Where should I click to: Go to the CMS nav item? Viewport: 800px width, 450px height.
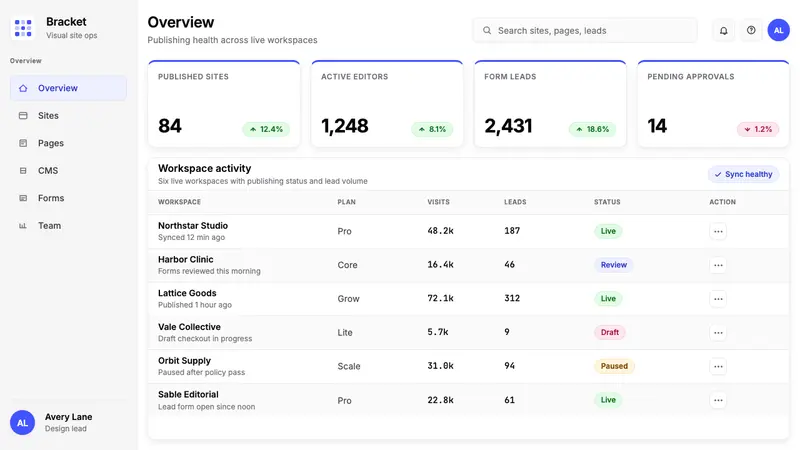click(68, 171)
